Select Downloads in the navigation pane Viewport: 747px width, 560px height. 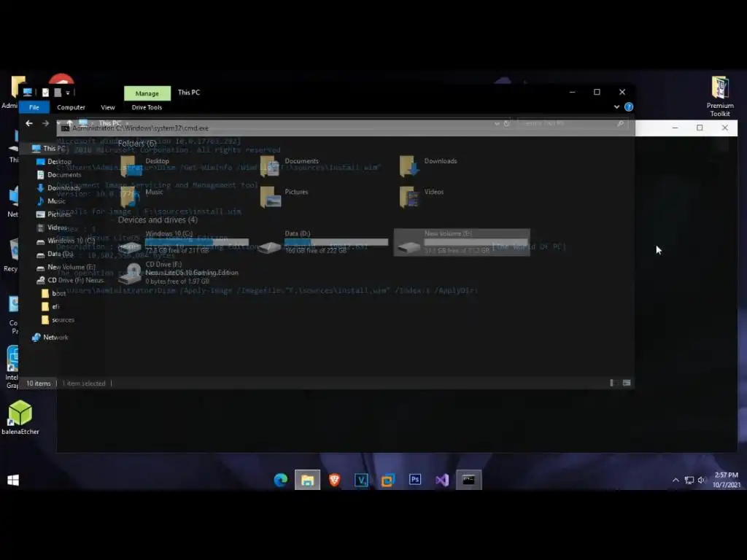pos(58,188)
